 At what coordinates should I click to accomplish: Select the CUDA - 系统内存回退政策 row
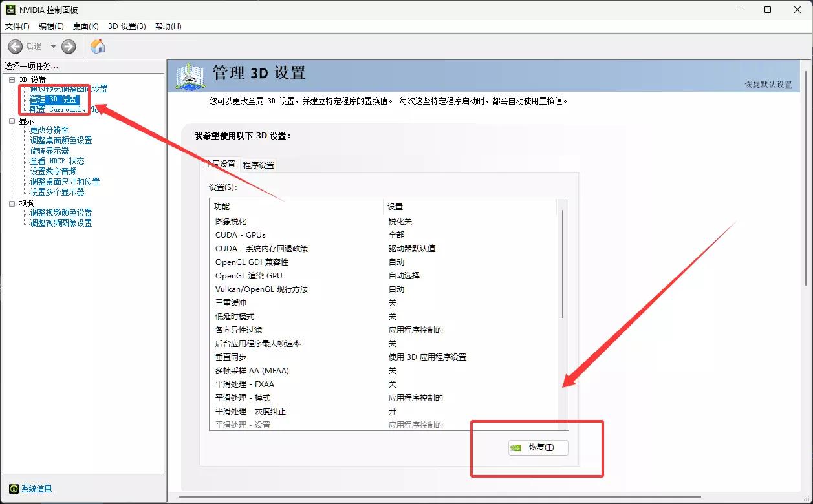(383, 249)
